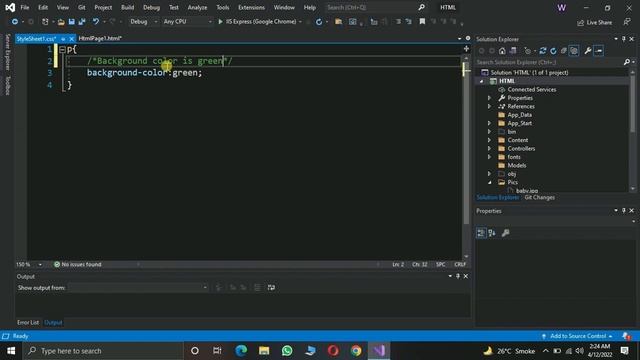
Task: Open Microsoft Edge from the taskbar
Action: [241, 351]
